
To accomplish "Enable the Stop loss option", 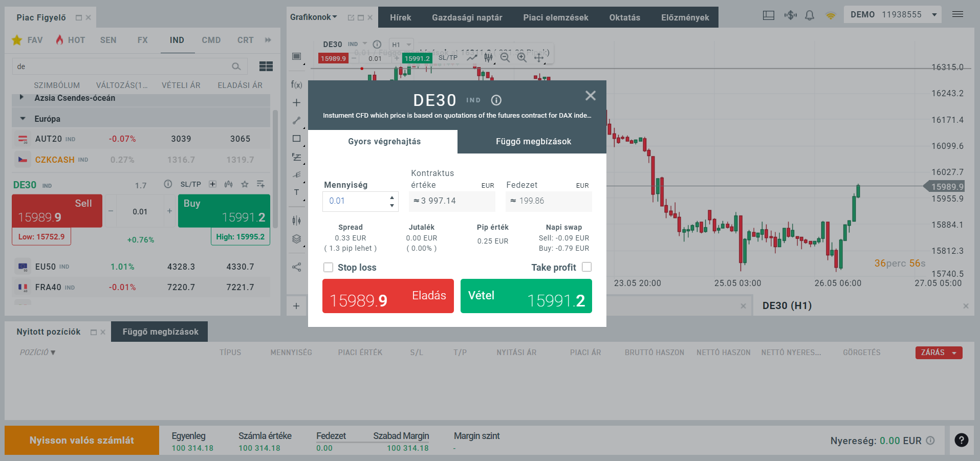I will tap(328, 267).
